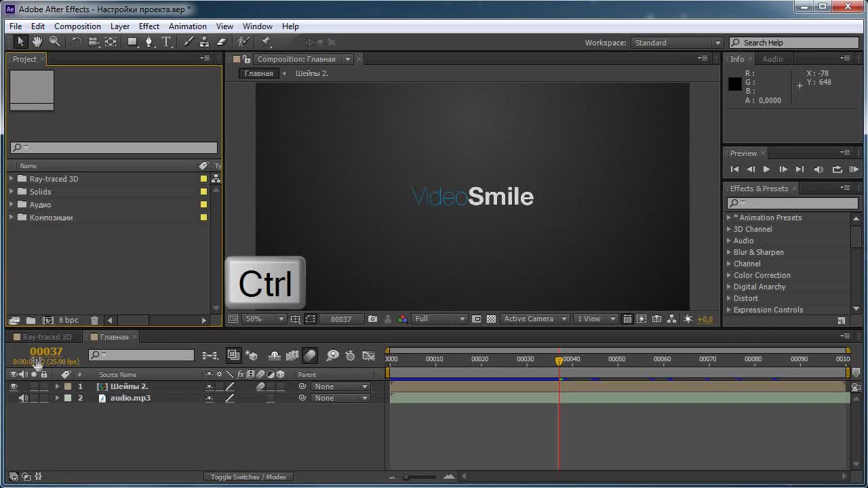Open the 1 View layout dropdown
The image size is (868, 488).
[x=595, y=319]
